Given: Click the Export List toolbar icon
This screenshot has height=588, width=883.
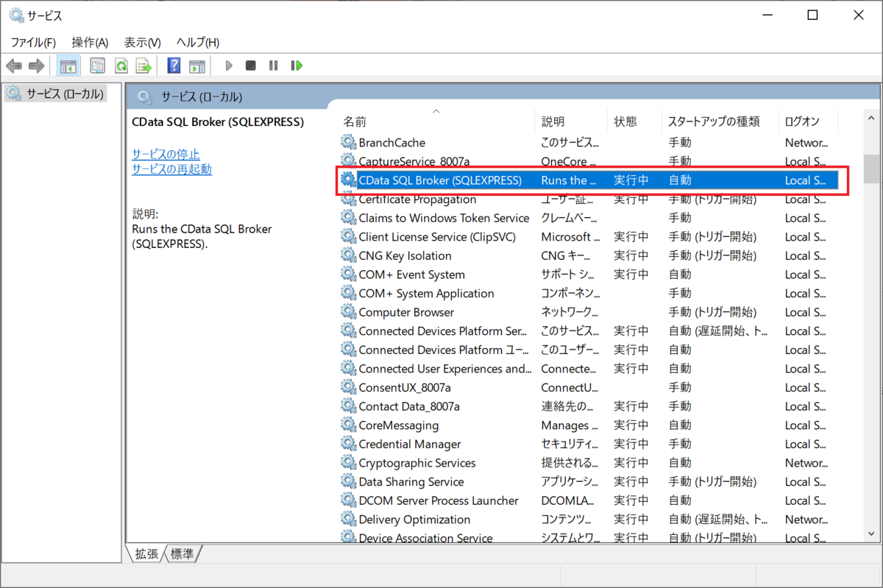Looking at the screenshot, I should pos(143,66).
